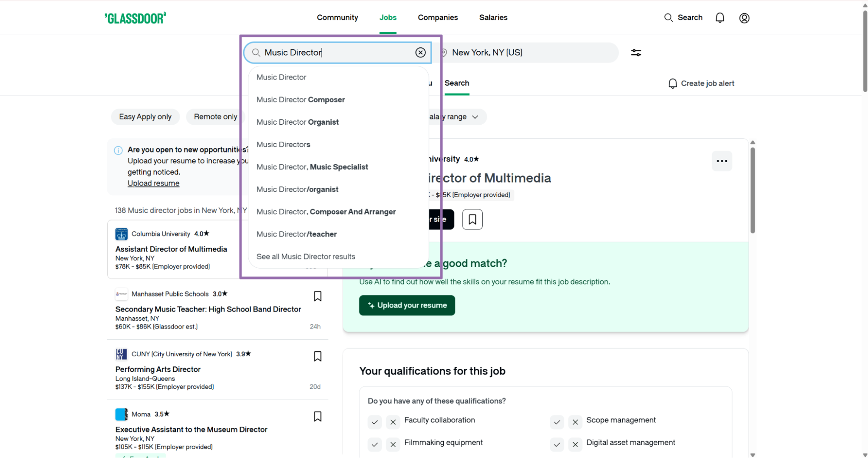Open the search filters slider icon
The width and height of the screenshot is (868, 458).
point(636,53)
